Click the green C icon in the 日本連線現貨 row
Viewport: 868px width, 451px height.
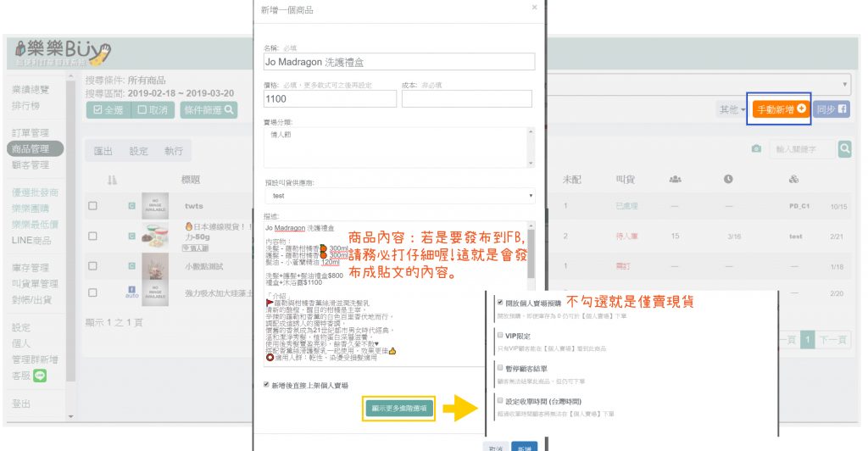[131, 237]
